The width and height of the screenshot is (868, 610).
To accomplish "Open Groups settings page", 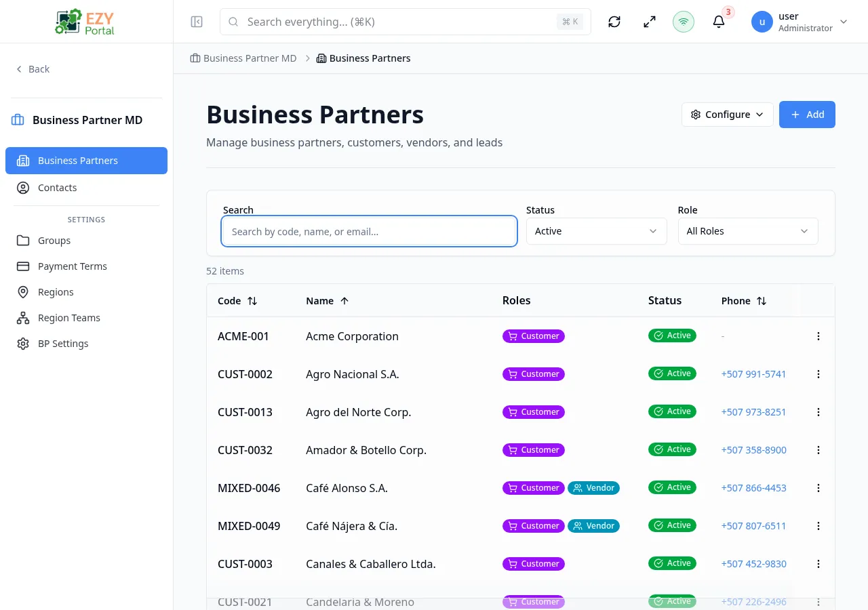I will 86,241.
